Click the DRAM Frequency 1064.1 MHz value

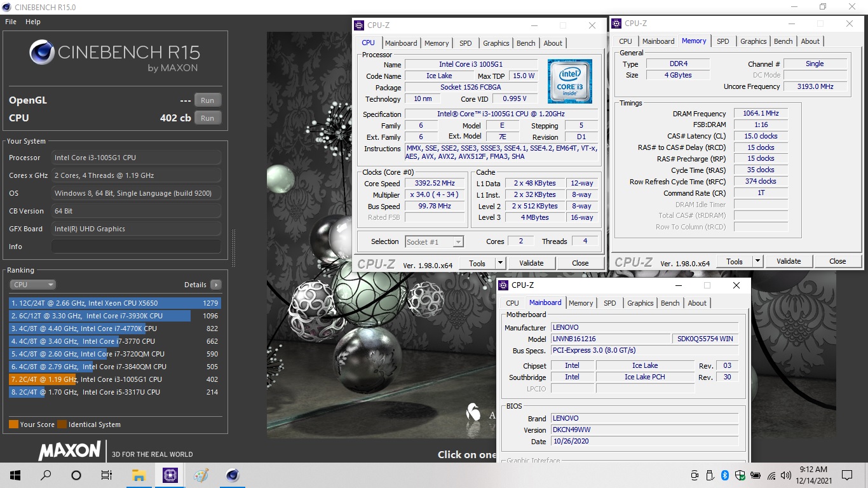coord(761,113)
